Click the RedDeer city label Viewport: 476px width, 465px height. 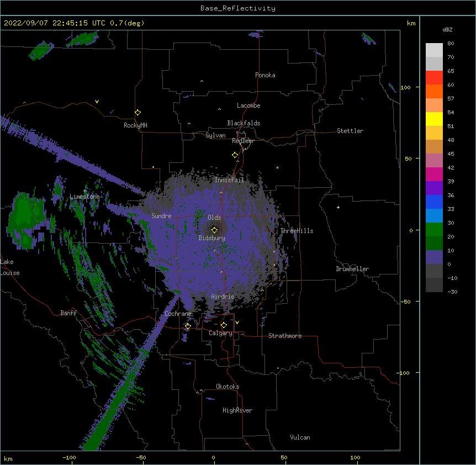(x=243, y=141)
